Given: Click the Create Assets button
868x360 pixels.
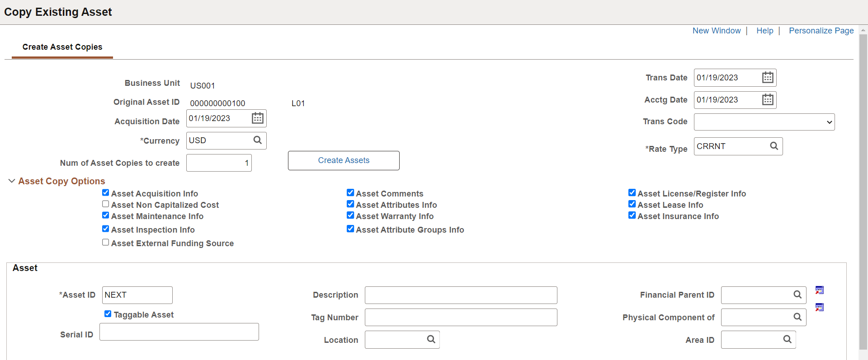Looking at the screenshot, I should 344,160.
